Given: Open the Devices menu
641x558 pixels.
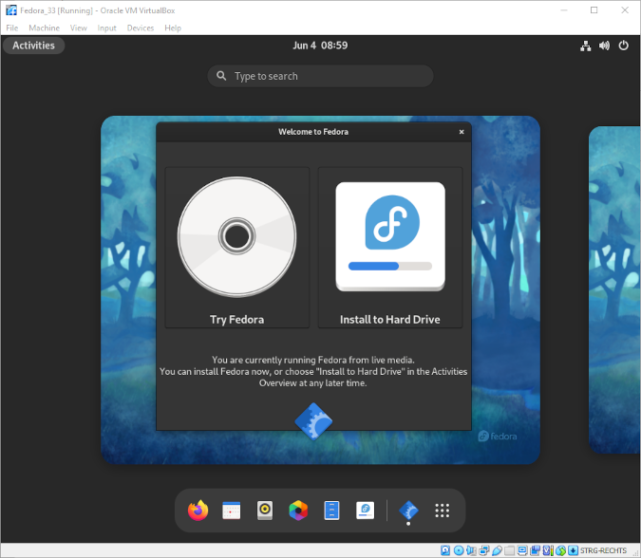Looking at the screenshot, I should [x=140, y=28].
